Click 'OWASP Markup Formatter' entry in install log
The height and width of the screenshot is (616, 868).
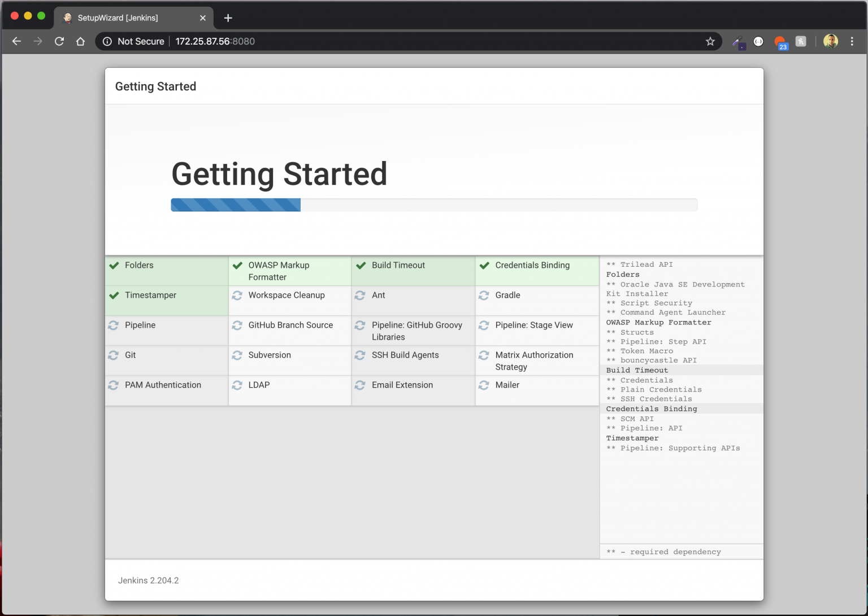(659, 322)
